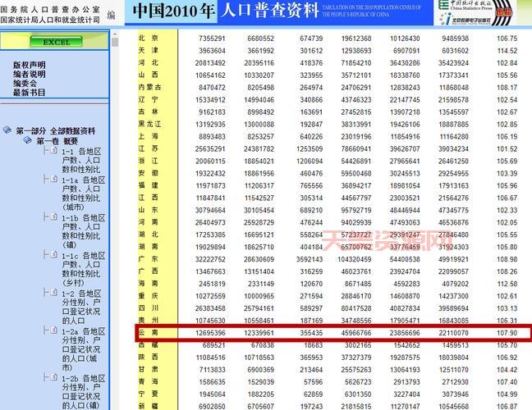
Task: Click document icon next to table 1-2b
Action: pos(53,377)
